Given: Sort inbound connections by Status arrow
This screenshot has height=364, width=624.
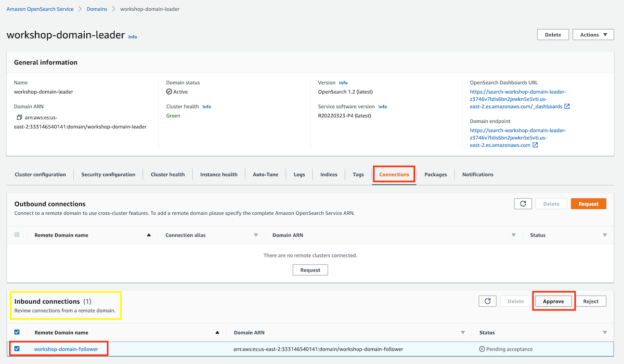Looking at the screenshot, I should pyautogui.click(x=605, y=332).
